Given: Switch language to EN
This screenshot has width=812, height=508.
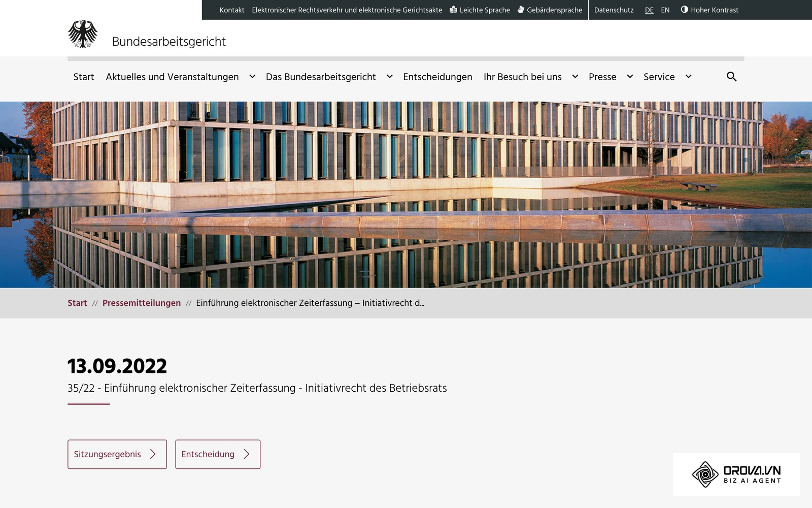Looking at the screenshot, I should pyautogui.click(x=665, y=10).
